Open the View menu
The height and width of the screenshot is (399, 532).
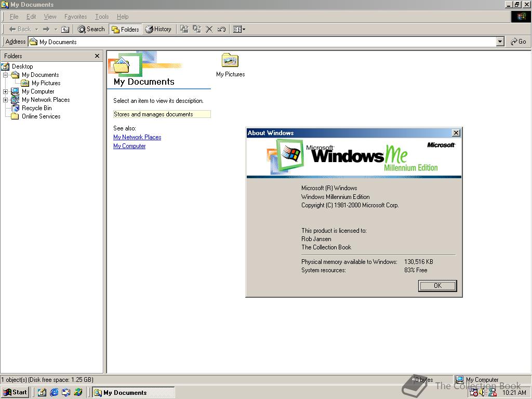point(50,17)
